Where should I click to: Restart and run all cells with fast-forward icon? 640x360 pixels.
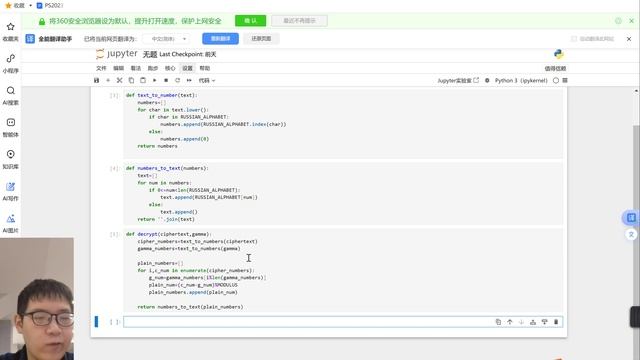(189, 80)
